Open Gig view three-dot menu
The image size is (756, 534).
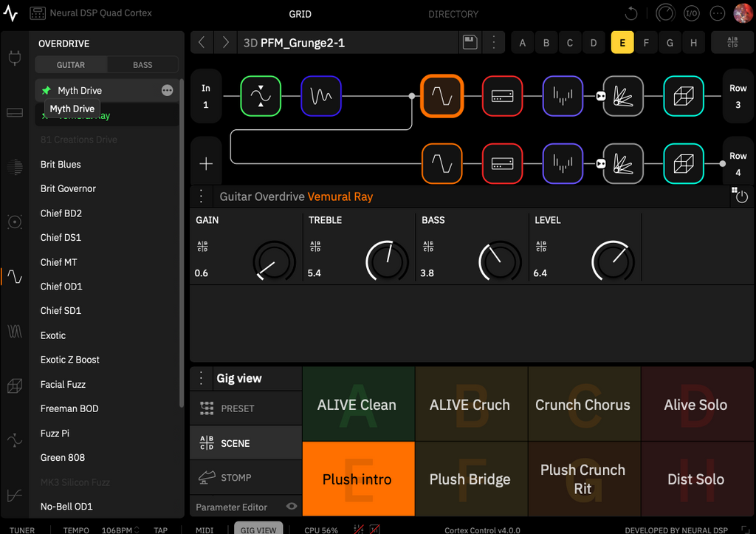[x=201, y=378]
